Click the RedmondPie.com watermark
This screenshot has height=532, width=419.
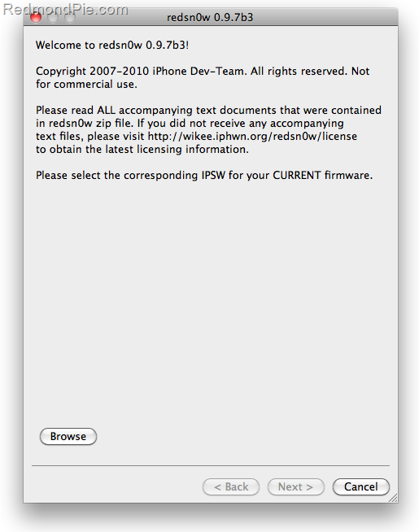pos(65,10)
